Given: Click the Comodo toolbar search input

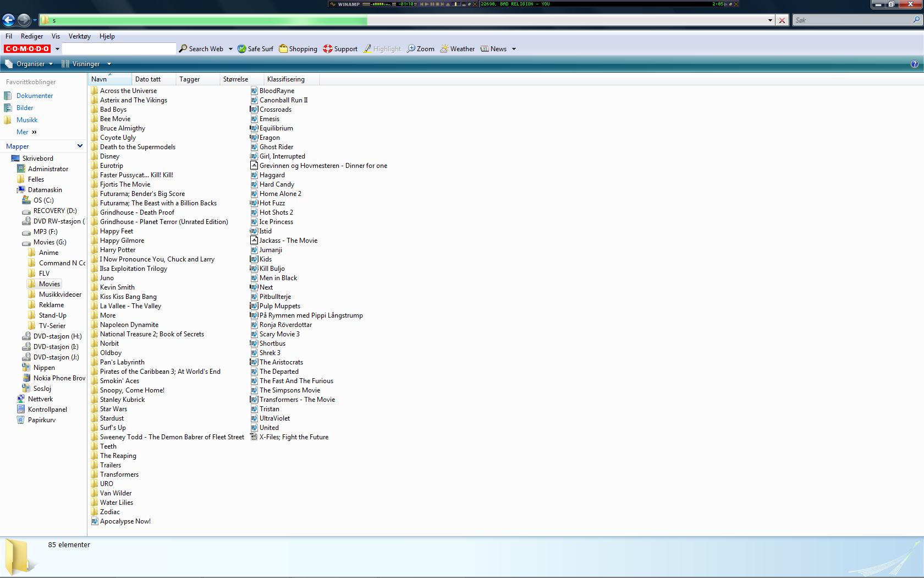Looking at the screenshot, I should [119, 49].
